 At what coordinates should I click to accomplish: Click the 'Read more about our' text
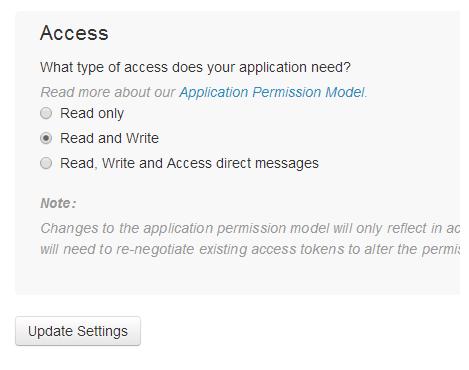point(108,92)
